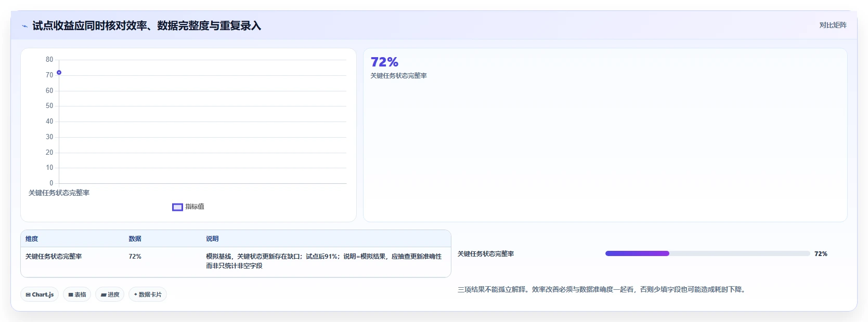Toggle the 指标值 legend swatch
868x322 pixels.
pyautogui.click(x=177, y=207)
